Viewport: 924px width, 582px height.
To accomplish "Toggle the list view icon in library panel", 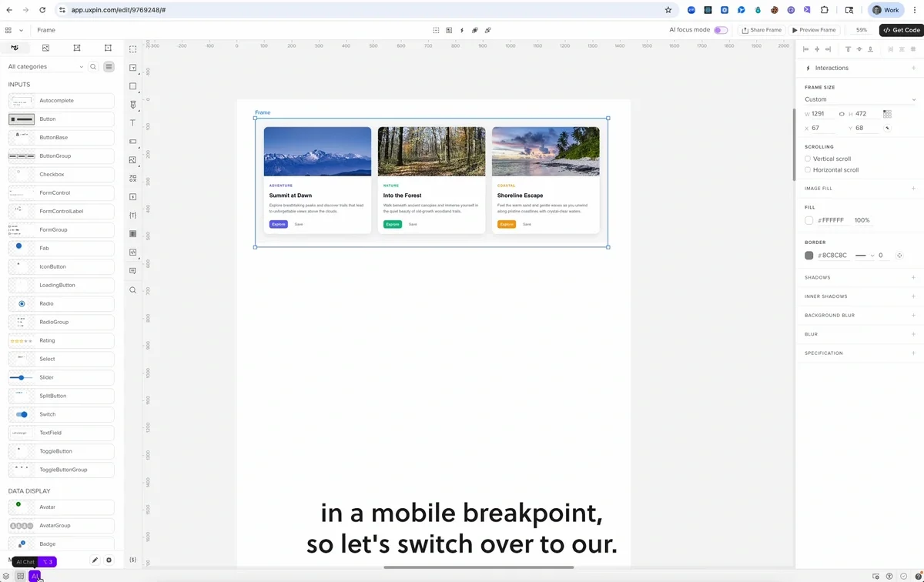I will pos(109,67).
